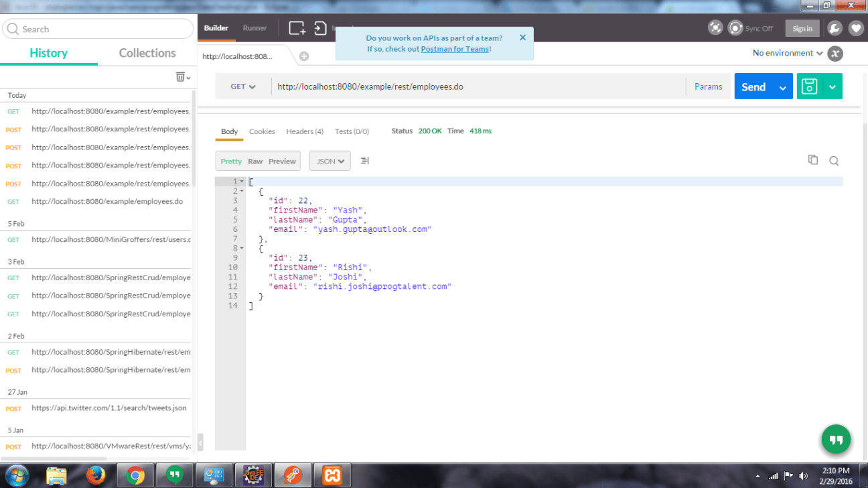Image resolution: width=868 pixels, height=488 pixels.
Task: Open the Params editor
Action: point(709,86)
